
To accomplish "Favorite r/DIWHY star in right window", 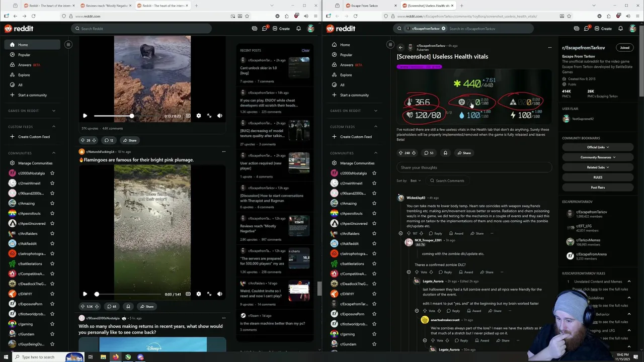I will [x=374, y=294].
